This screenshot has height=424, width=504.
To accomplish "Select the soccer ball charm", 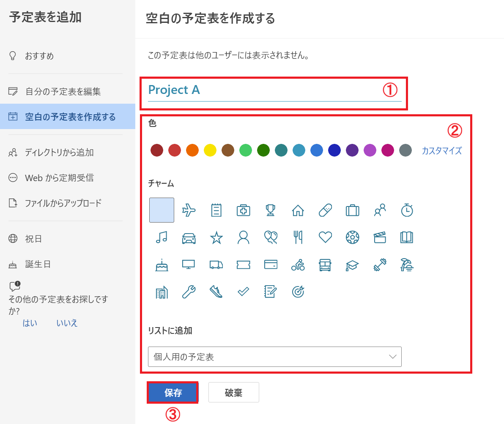I will [x=353, y=237].
